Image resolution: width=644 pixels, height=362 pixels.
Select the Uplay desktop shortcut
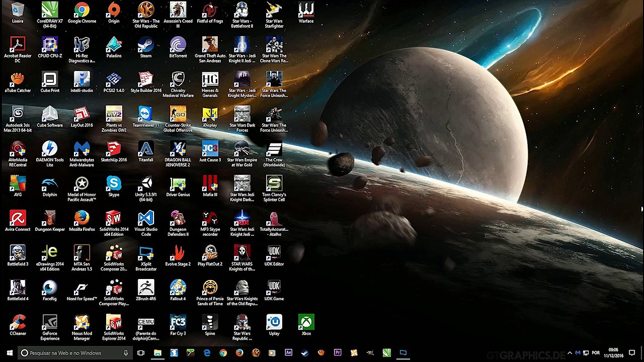(x=274, y=325)
